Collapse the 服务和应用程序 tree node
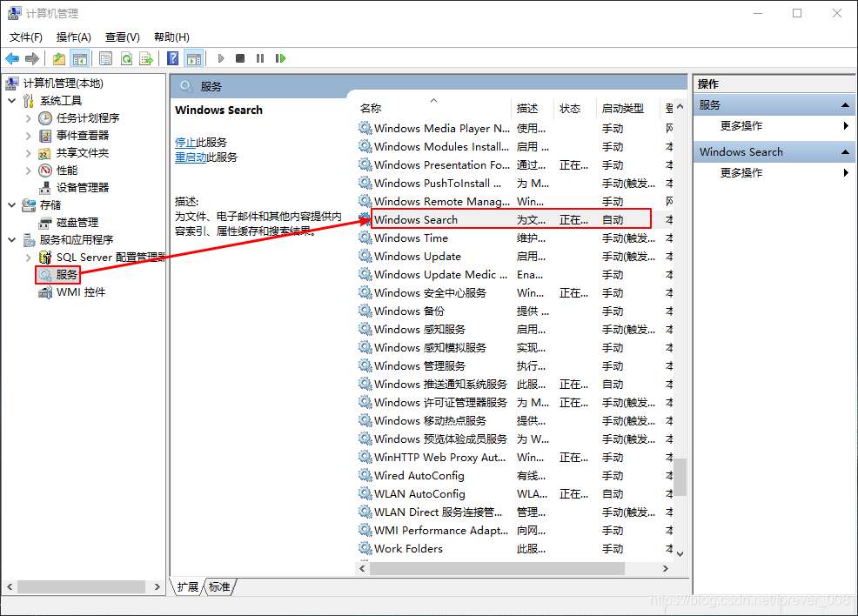The height and width of the screenshot is (616, 858). pos(12,239)
